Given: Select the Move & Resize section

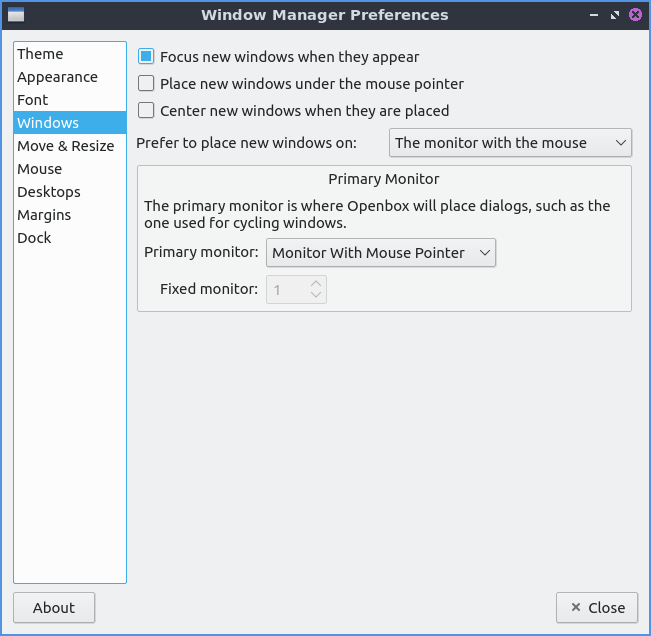Looking at the screenshot, I should point(65,146).
